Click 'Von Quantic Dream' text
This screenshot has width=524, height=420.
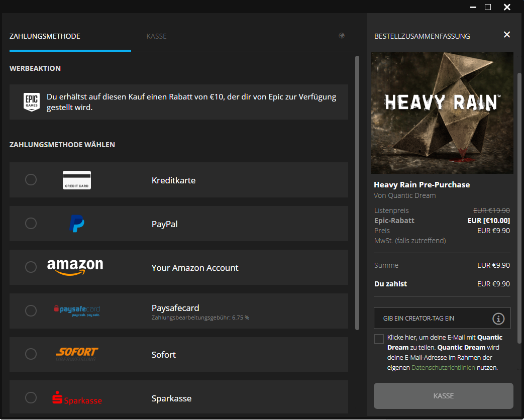point(405,195)
